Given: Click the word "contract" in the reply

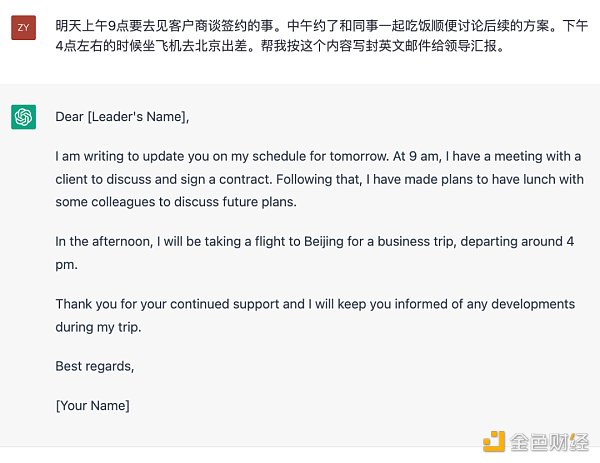Looking at the screenshot, I should [x=239, y=179].
